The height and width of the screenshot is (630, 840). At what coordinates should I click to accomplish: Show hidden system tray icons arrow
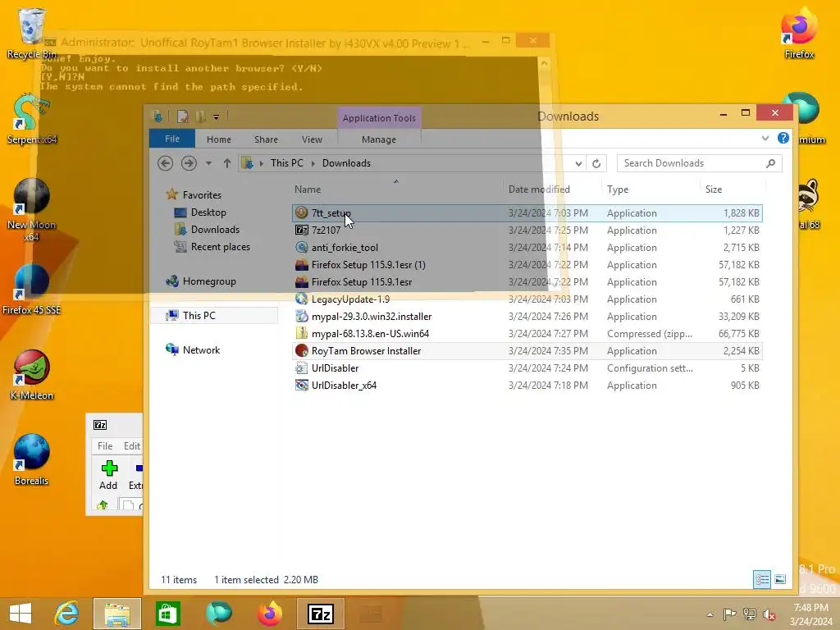(710, 614)
